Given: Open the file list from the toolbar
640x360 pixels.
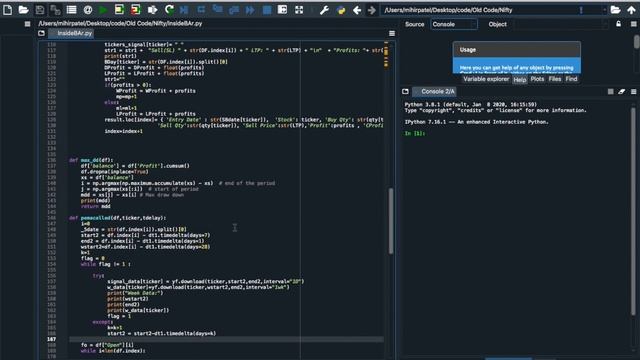Looking at the screenshot, I should 71,10.
